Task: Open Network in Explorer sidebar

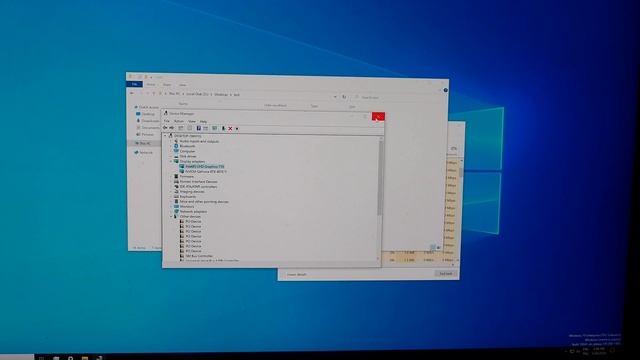Action: click(x=146, y=153)
